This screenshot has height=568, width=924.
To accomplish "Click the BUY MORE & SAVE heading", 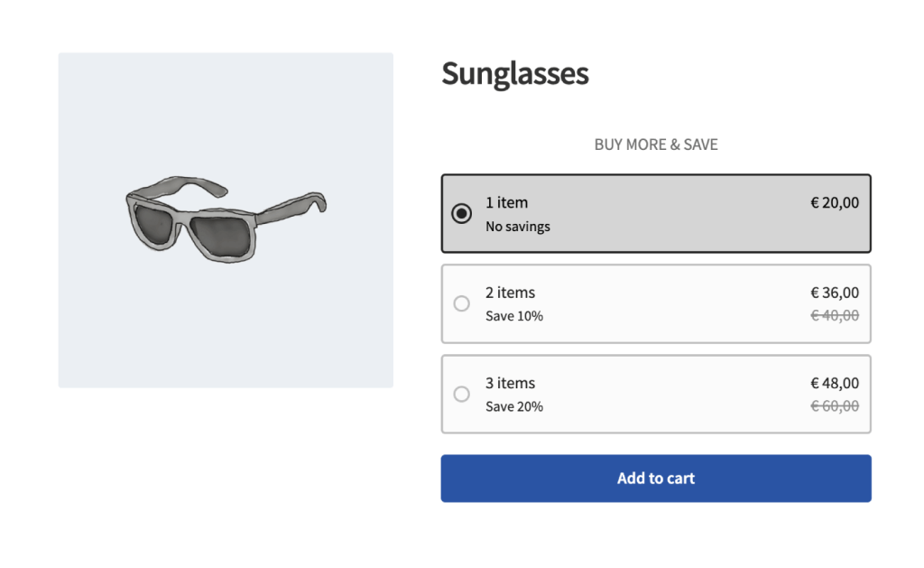I will [656, 144].
